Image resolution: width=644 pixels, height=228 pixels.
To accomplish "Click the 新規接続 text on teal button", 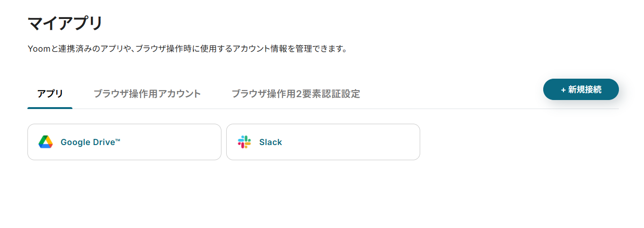I will coord(584,90).
